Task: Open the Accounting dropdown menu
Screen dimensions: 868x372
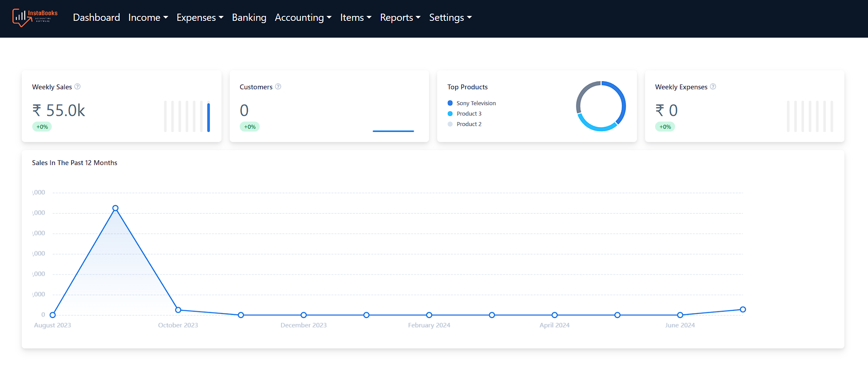Action: (x=303, y=18)
